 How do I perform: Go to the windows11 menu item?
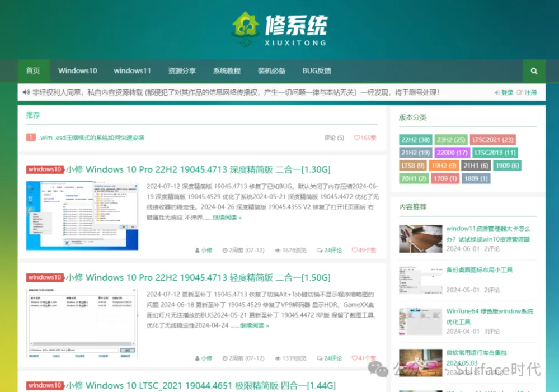[132, 71]
